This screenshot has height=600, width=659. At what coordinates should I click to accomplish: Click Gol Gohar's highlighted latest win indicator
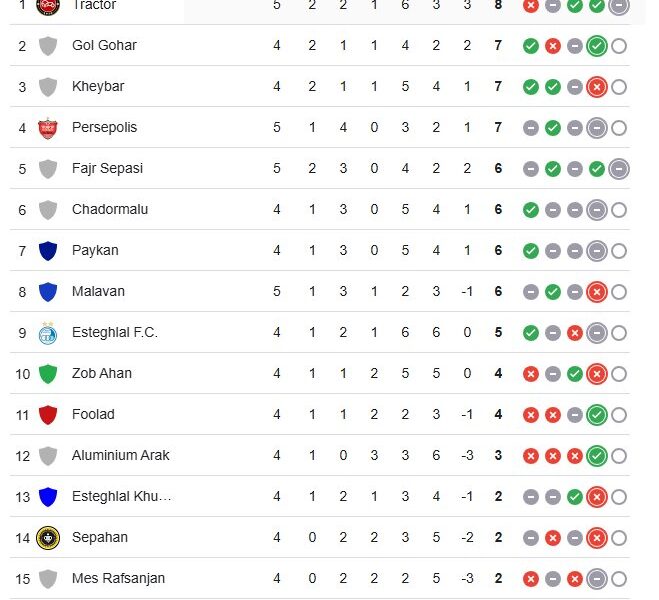coord(597,46)
